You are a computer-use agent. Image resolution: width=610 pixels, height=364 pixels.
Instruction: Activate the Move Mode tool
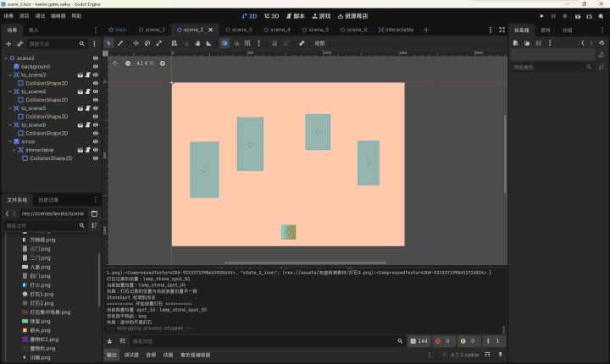pos(136,43)
